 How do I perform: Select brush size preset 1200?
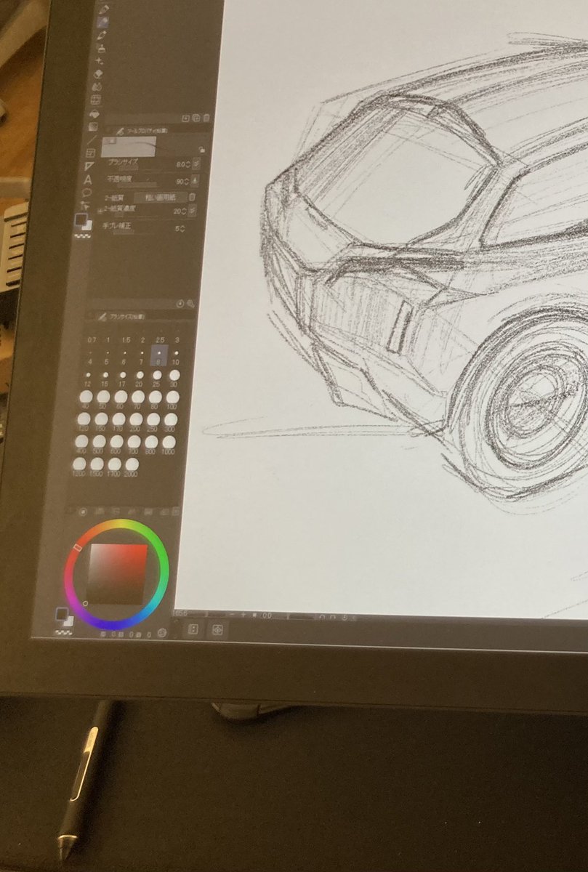(x=78, y=467)
